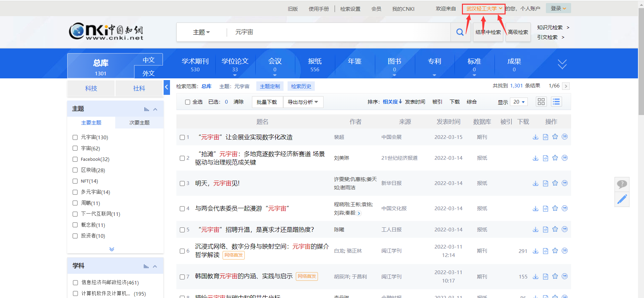Open HTML reading icon for result 2
This screenshot has width=644, height=298.
pos(545,158)
